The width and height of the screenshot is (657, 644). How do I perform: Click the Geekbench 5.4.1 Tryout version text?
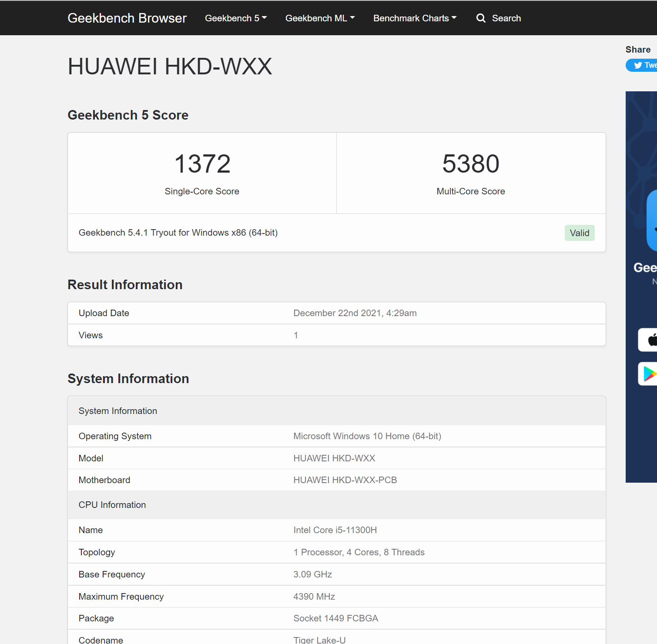coord(178,233)
